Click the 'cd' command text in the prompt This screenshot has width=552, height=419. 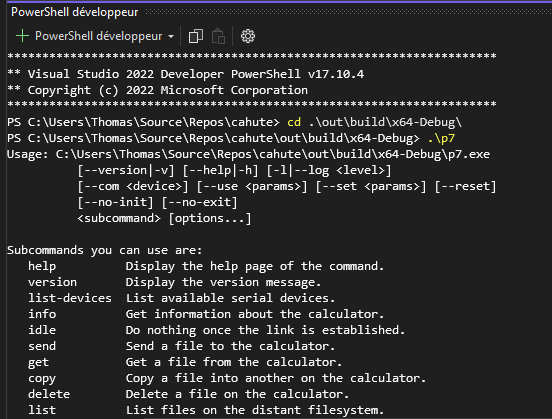[x=294, y=122]
